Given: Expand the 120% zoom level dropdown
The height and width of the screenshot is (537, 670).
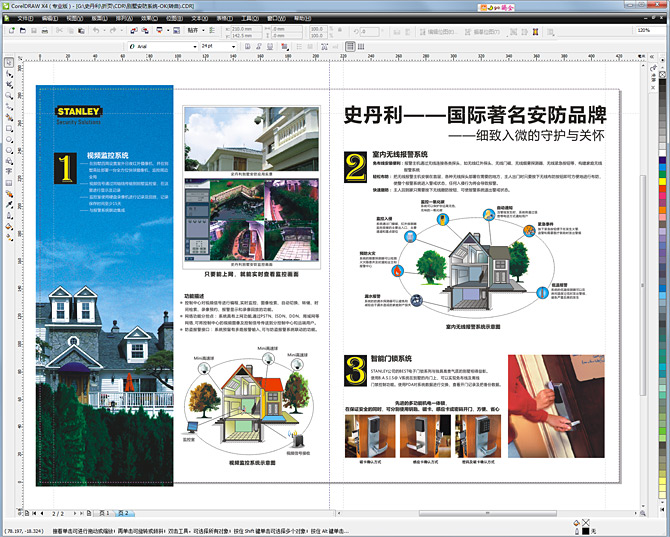Looking at the screenshot, I should (x=649, y=30).
